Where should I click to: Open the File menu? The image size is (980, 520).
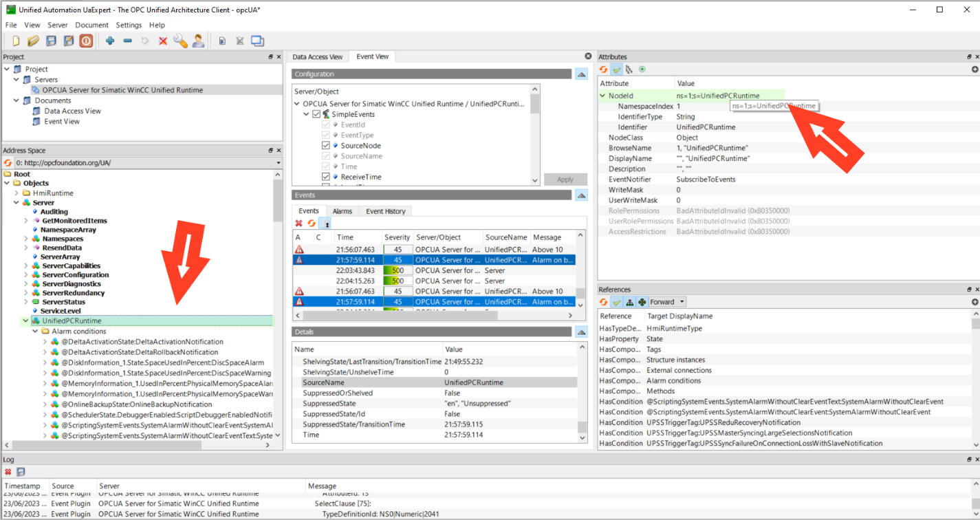(11, 25)
